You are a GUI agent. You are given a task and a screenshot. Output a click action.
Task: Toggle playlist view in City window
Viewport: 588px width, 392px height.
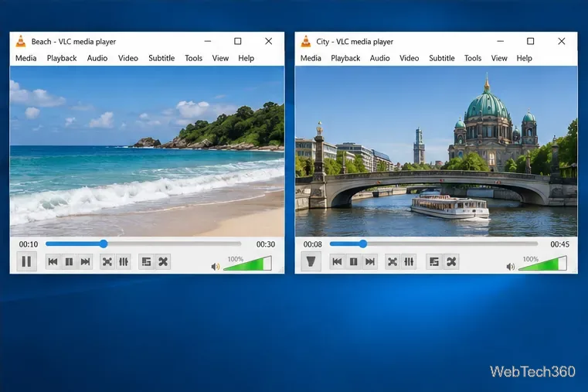point(434,261)
